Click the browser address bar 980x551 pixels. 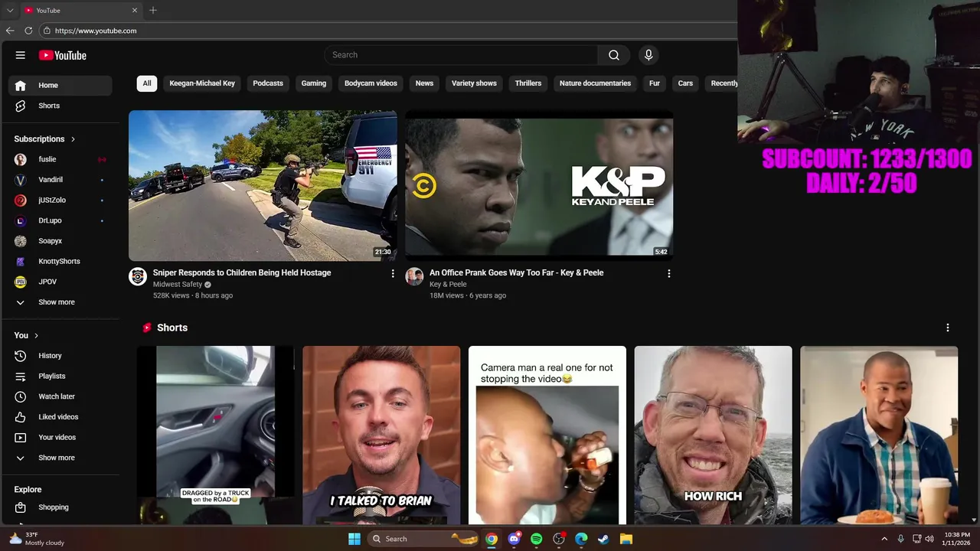(x=387, y=31)
